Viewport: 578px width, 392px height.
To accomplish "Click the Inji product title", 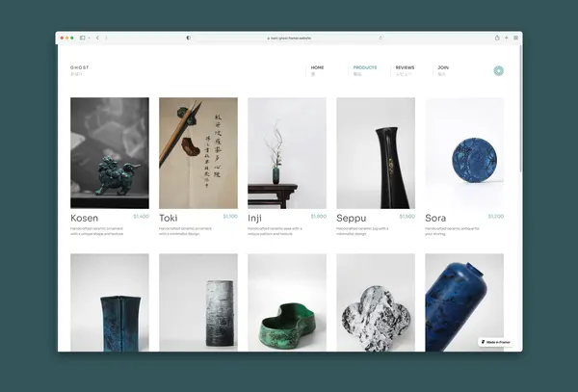I will 254,218.
